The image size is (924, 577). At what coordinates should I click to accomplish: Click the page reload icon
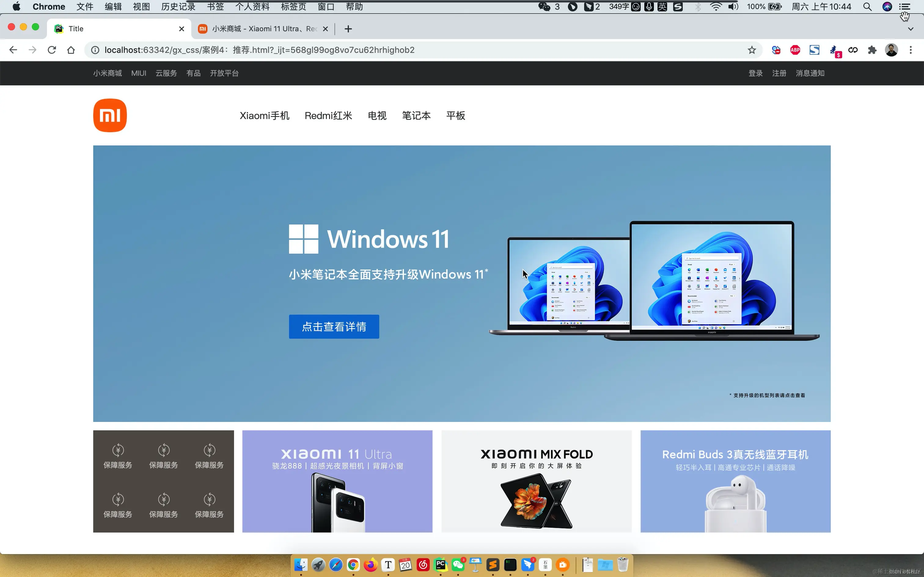pyautogui.click(x=52, y=49)
